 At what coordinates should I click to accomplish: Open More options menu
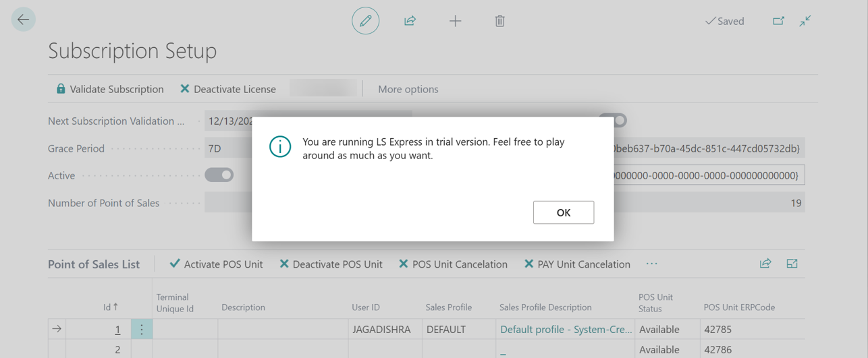[x=408, y=89]
